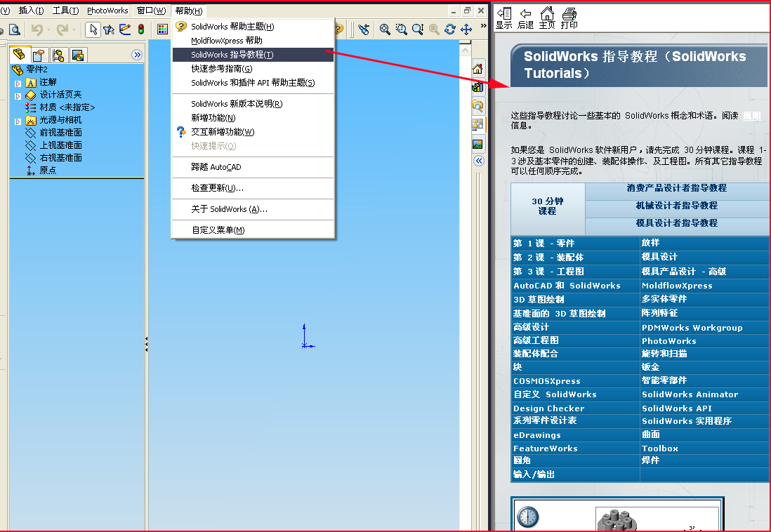
Task: Choose MoldflowXpress 帮助 menu entry
Action: (x=253, y=40)
